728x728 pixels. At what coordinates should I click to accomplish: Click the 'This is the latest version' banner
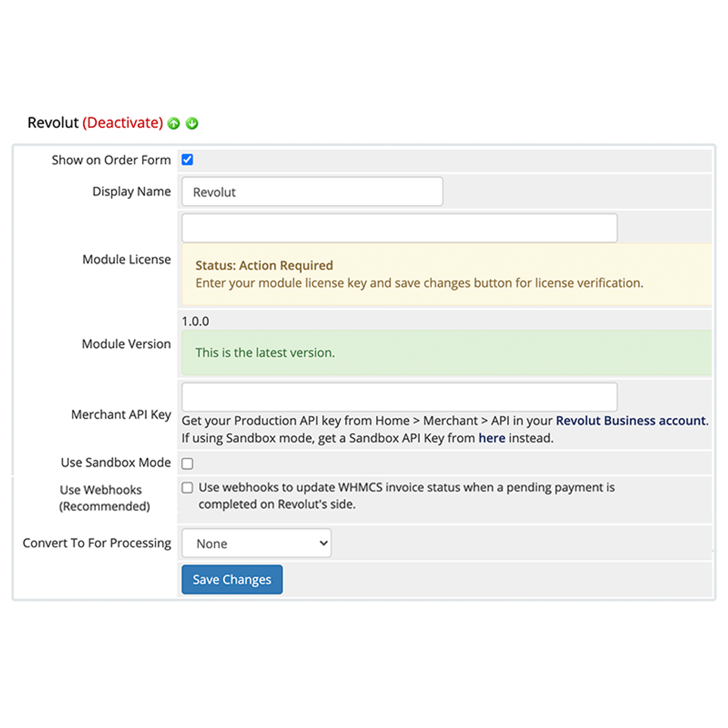tap(265, 352)
